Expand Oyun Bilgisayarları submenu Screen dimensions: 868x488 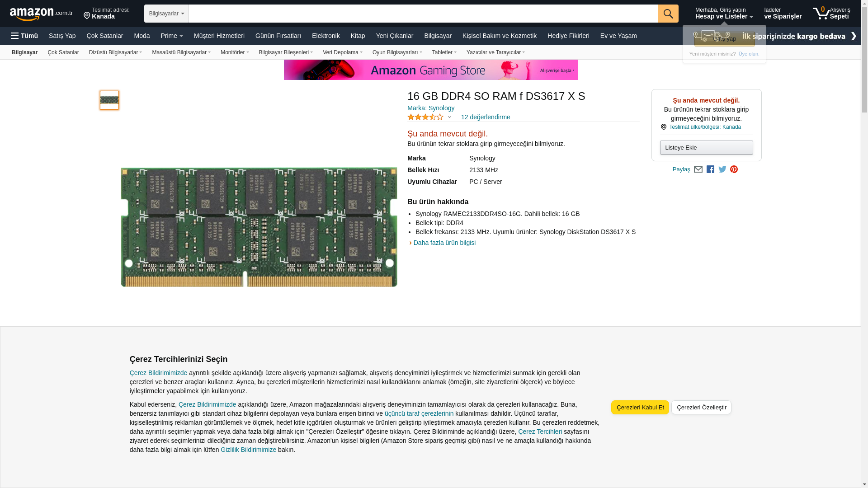pyautogui.click(x=397, y=52)
